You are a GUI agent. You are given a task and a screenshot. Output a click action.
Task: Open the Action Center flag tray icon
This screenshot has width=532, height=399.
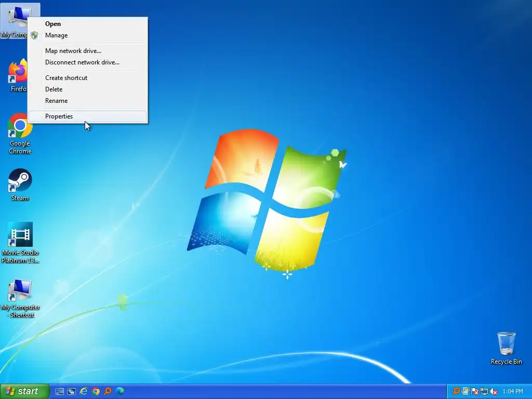pos(475,392)
